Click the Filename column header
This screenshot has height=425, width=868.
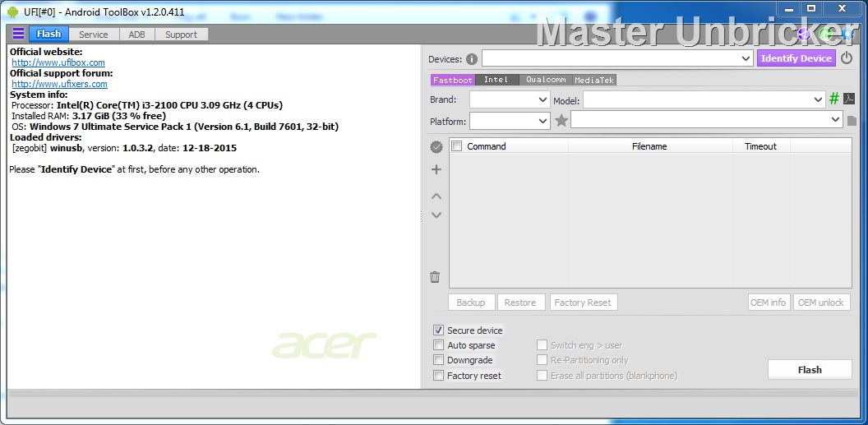click(649, 146)
